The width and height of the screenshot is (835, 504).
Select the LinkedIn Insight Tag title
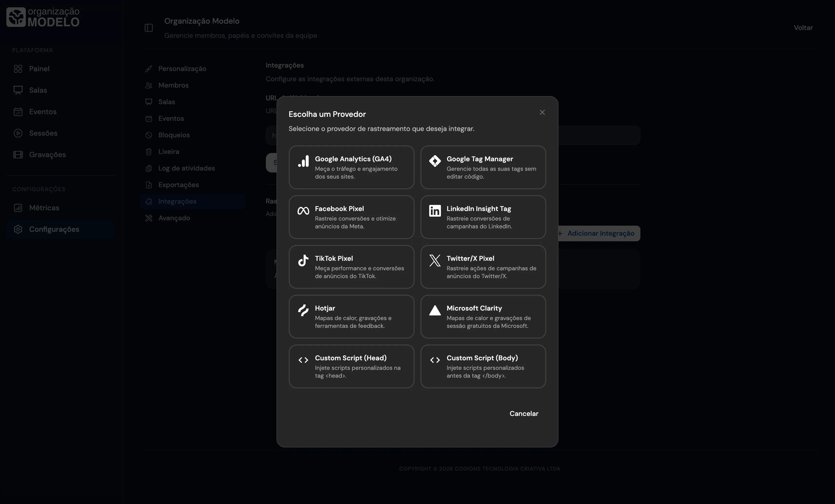(478, 209)
